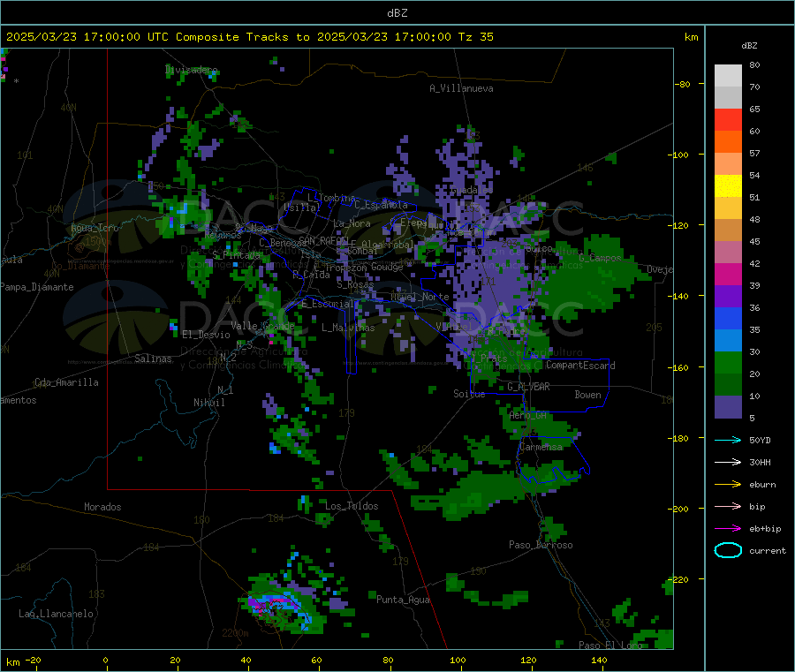Click the 'Pampa_Diamante' map label

coord(37,287)
